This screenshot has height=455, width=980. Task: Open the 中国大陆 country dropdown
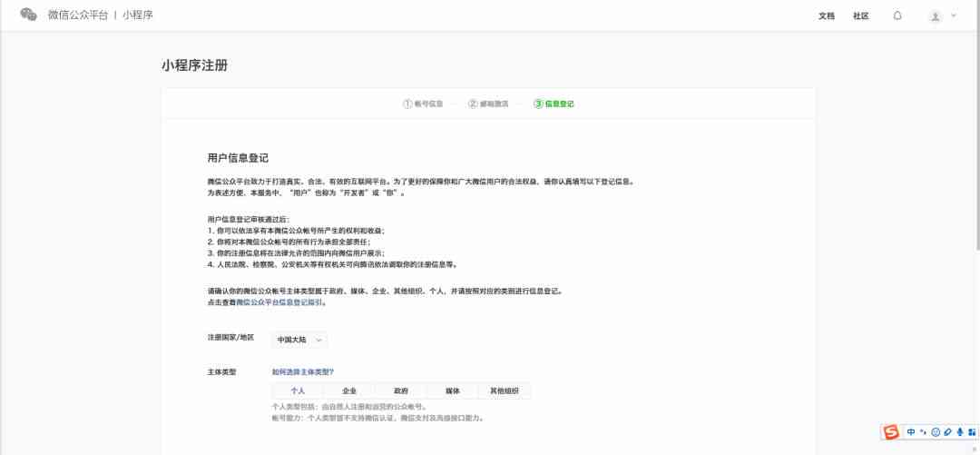point(299,340)
